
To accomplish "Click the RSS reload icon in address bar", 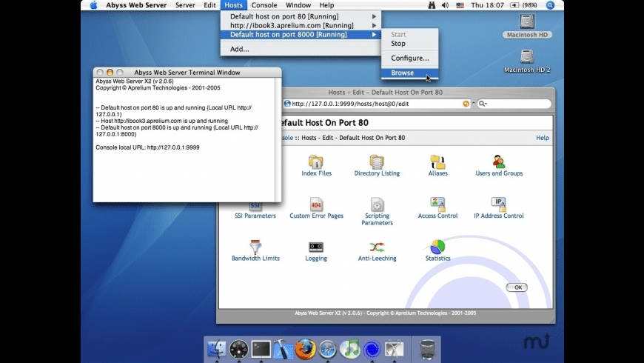I will 466,104.
